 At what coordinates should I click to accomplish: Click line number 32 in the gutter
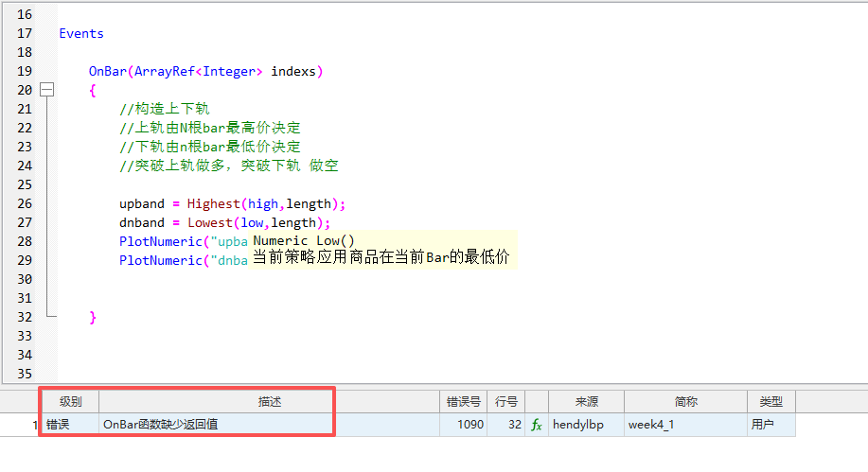[x=25, y=317]
